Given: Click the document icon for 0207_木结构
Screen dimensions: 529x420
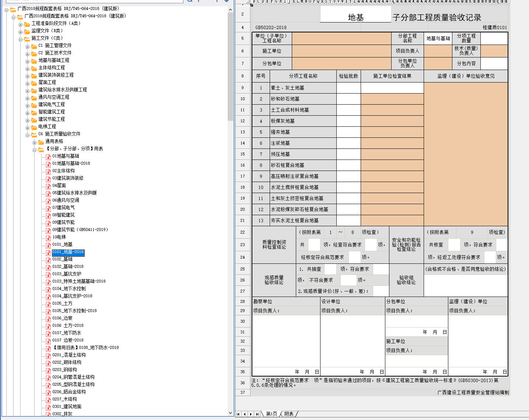Looking at the screenshot, I should pyautogui.click(x=48, y=400).
